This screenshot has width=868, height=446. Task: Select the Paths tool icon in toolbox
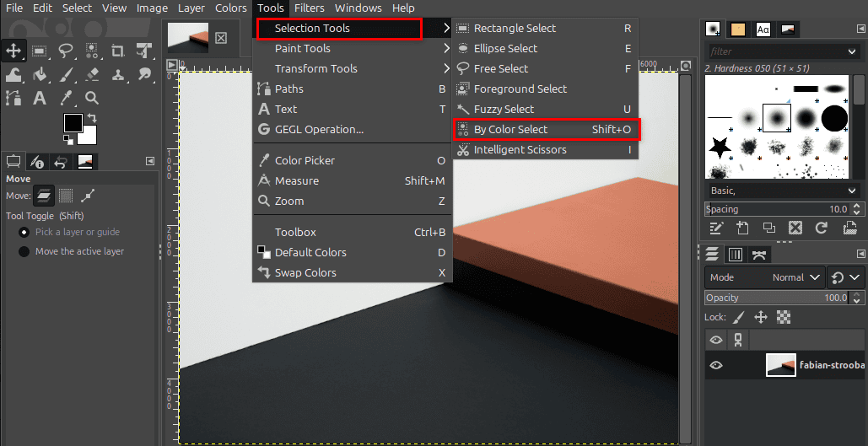[13, 99]
